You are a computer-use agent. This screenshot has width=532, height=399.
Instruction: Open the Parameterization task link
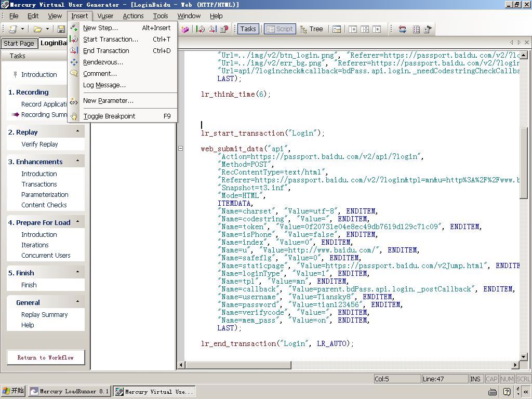point(45,195)
